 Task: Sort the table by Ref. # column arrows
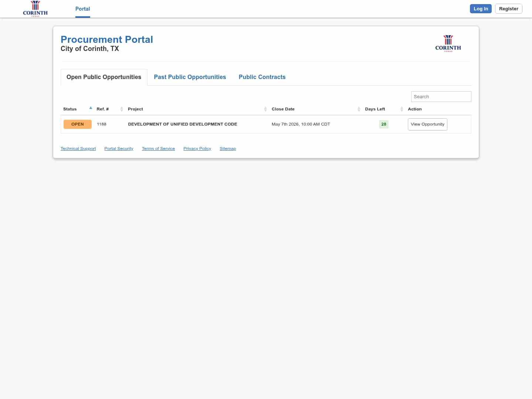(x=122, y=109)
